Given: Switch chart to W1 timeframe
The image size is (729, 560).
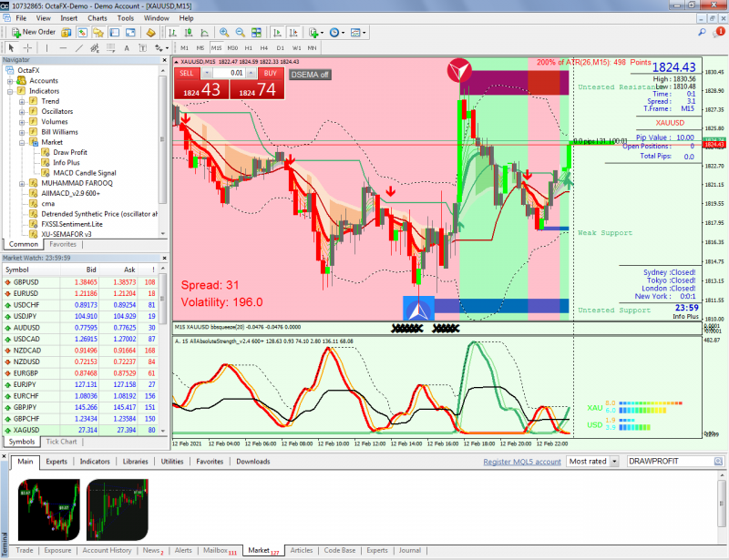Looking at the screenshot, I should tap(297, 48).
